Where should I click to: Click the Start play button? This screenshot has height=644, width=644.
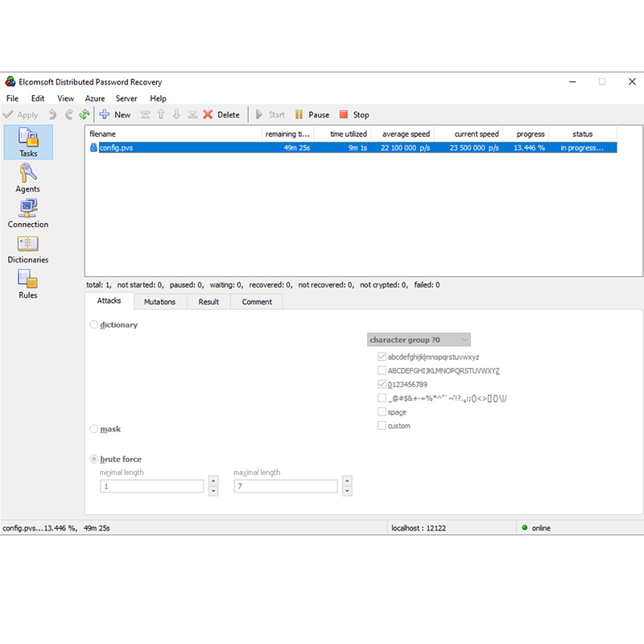coord(270,114)
